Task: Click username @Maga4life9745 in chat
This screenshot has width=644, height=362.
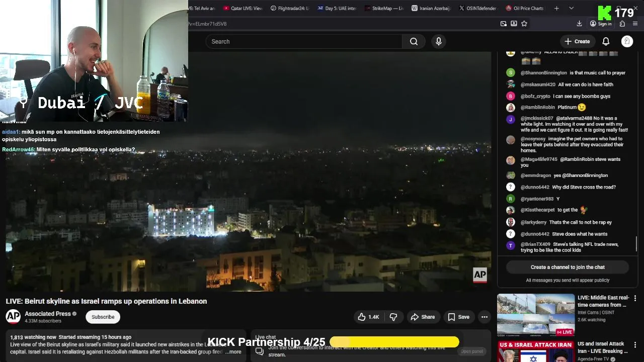Action: tap(539, 159)
